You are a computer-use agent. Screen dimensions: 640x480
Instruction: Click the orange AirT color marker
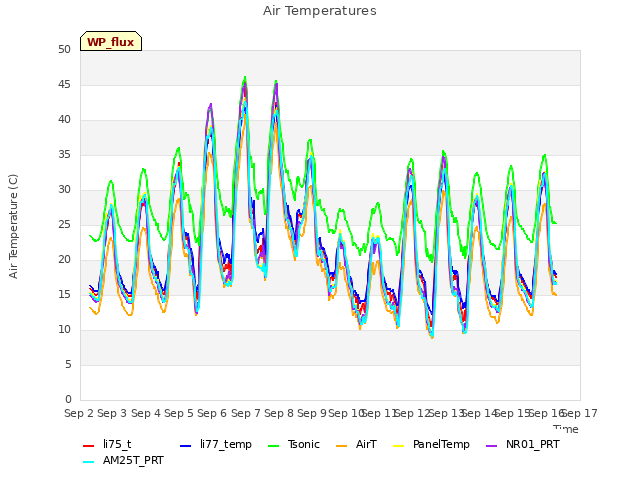[341, 446]
